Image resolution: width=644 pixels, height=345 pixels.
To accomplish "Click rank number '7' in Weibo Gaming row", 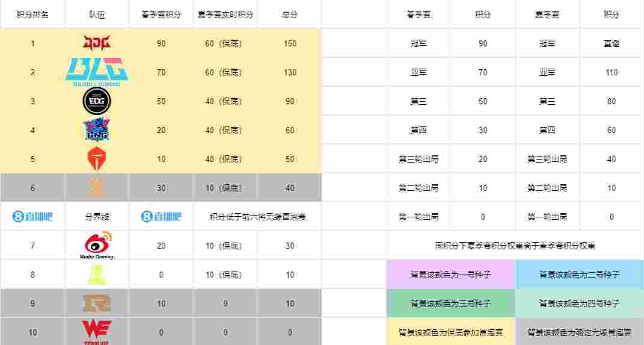I will (x=32, y=246).
